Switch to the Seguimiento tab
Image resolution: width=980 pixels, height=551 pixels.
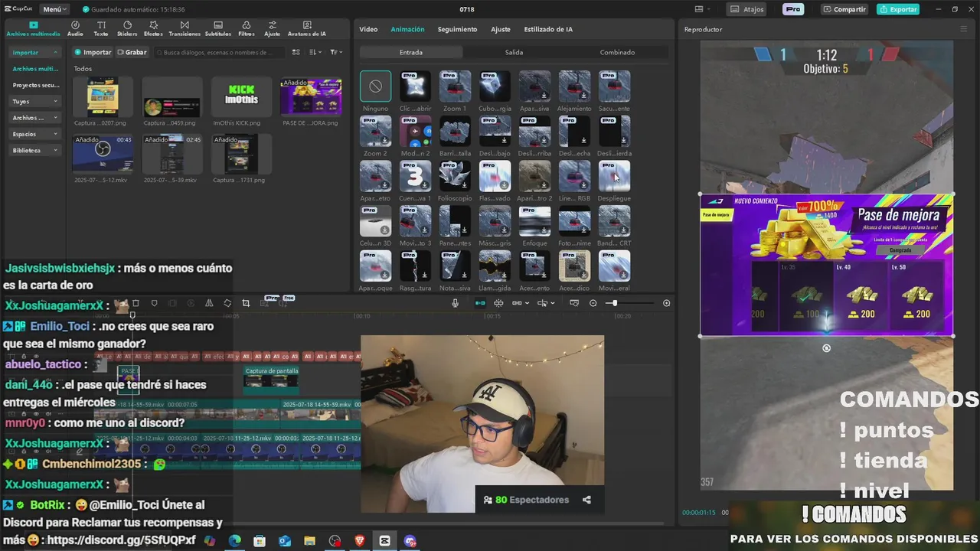(457, 29)
